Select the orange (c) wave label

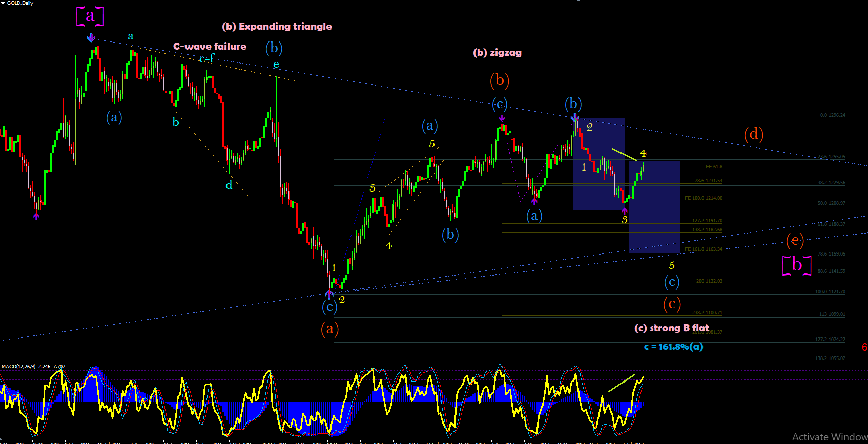coord(672,304)
